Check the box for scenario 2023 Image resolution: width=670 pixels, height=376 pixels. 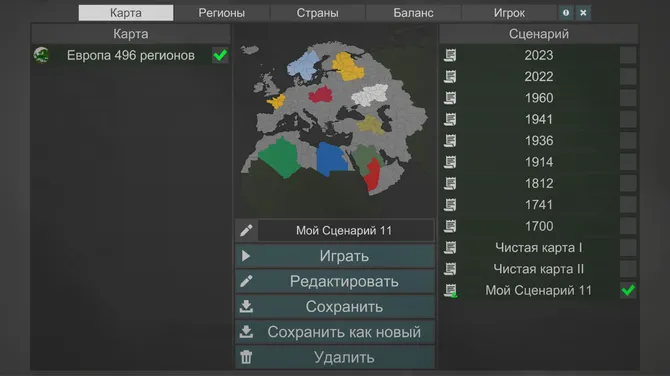coord(628,55)
